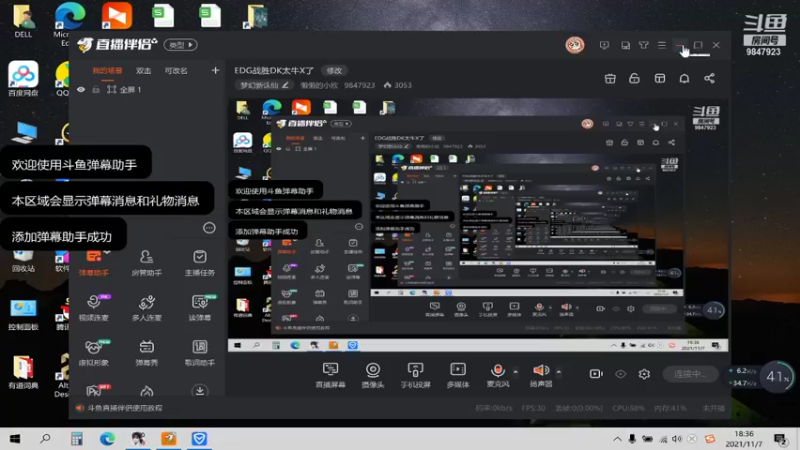The image size is (800, 450).
Task: Click the 3053 popularity flame counter
Action: (398, 85)
